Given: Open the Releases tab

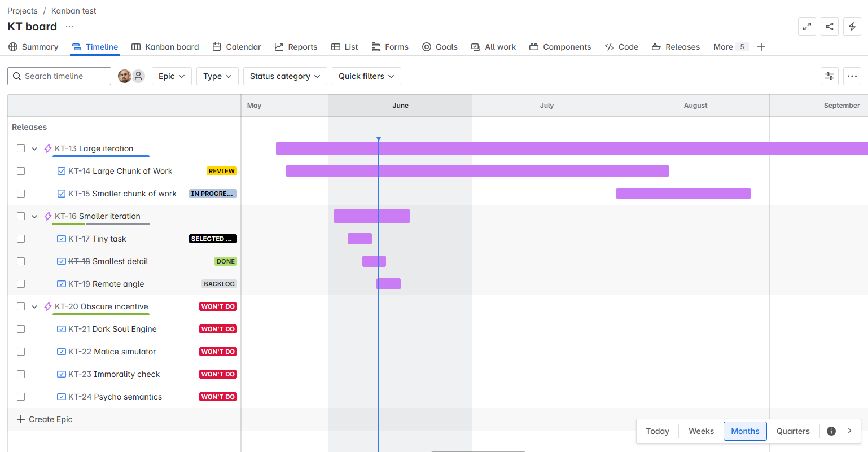Looking at the screenshot, I should click(x=676, y=47).
